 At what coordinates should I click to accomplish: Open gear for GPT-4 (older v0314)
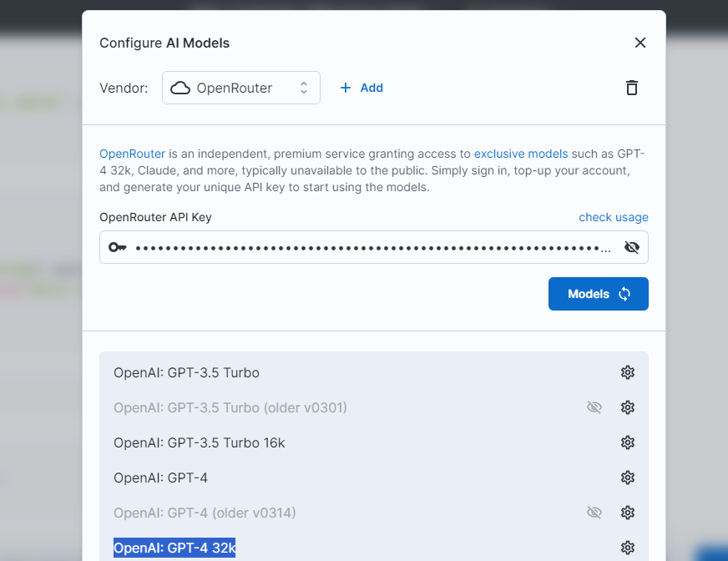(x=628, y=513)
